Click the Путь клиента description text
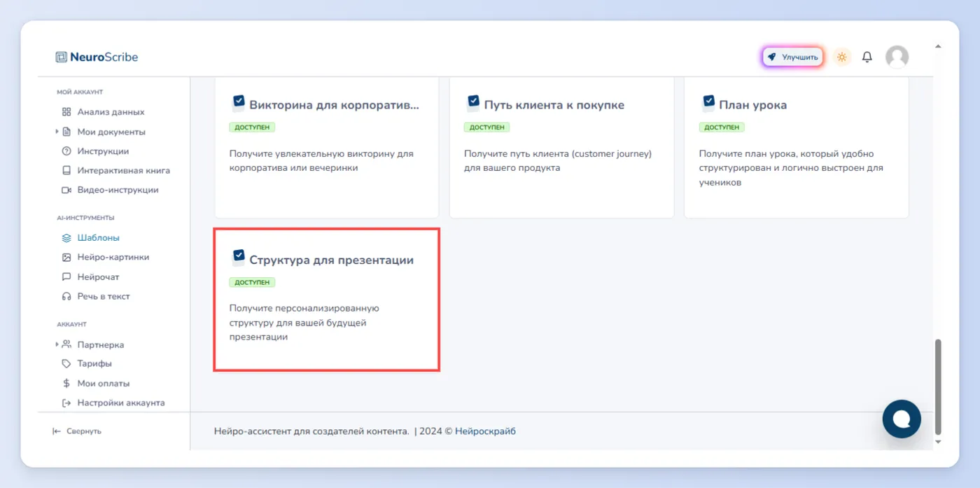 [x=558, y=161]
